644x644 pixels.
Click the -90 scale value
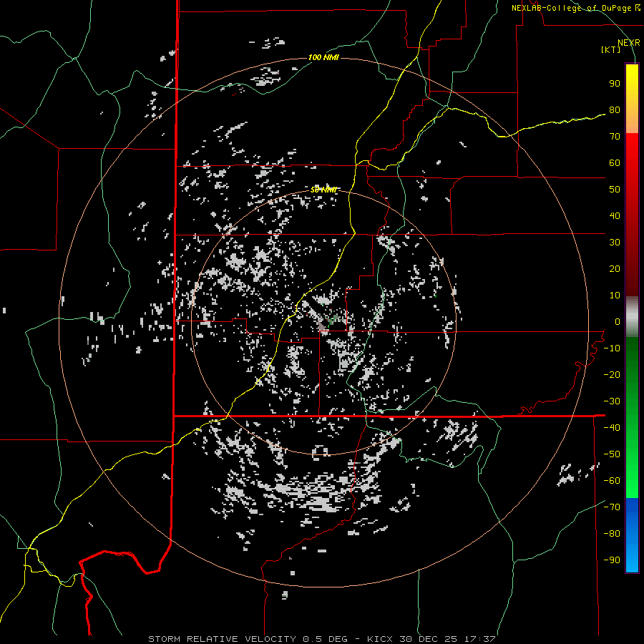click(x=612, y=560)
